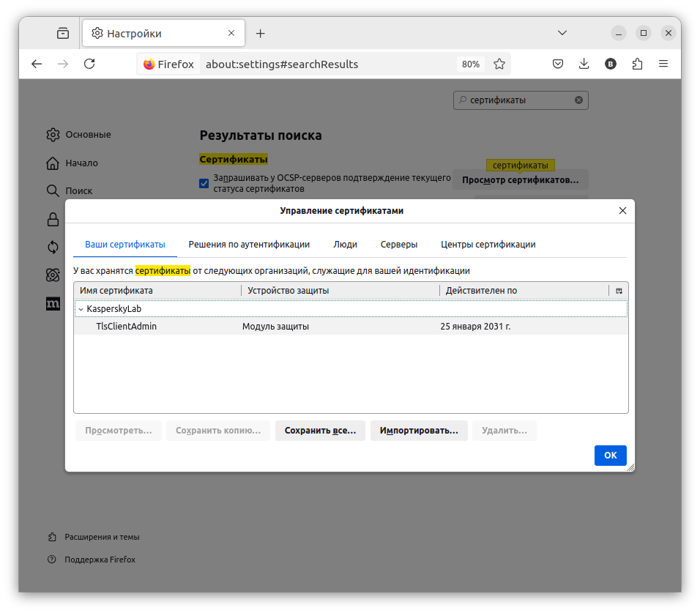Image resolution: width=700 pixels, height=613 pixels.
Task: Go back using the back arrow
Action: (37, 64)
